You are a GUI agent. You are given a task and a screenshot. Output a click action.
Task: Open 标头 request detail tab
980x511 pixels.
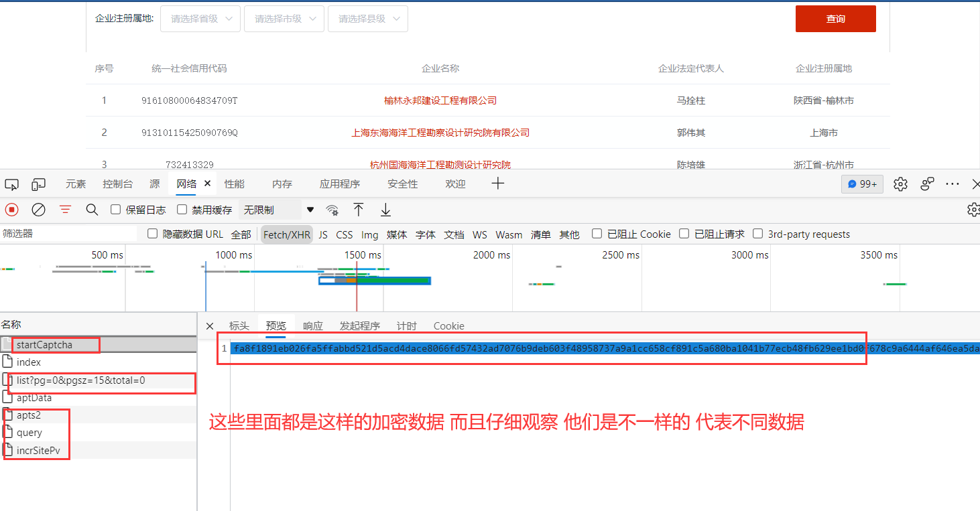[x=239, y=326]
